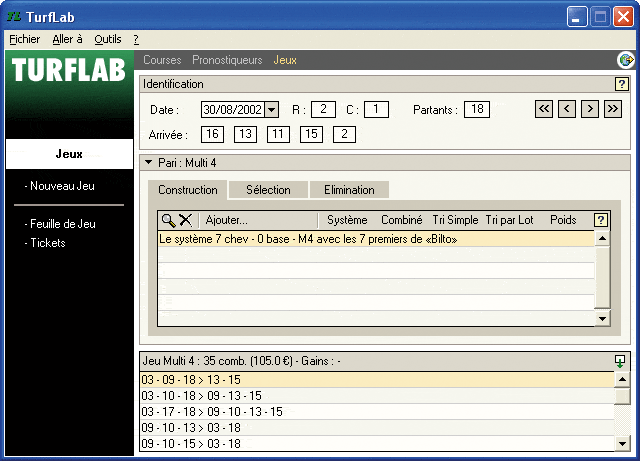This screenshot has height=461, width=640.
Task: Go to previous race with left arrow
Action: (x=567, y=109)
